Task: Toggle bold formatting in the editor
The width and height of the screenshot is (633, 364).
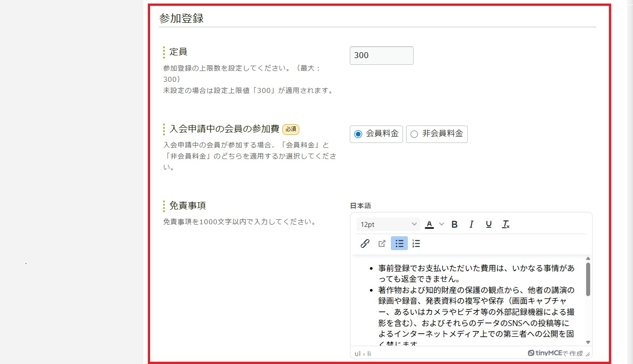Action: pos(454,224)
